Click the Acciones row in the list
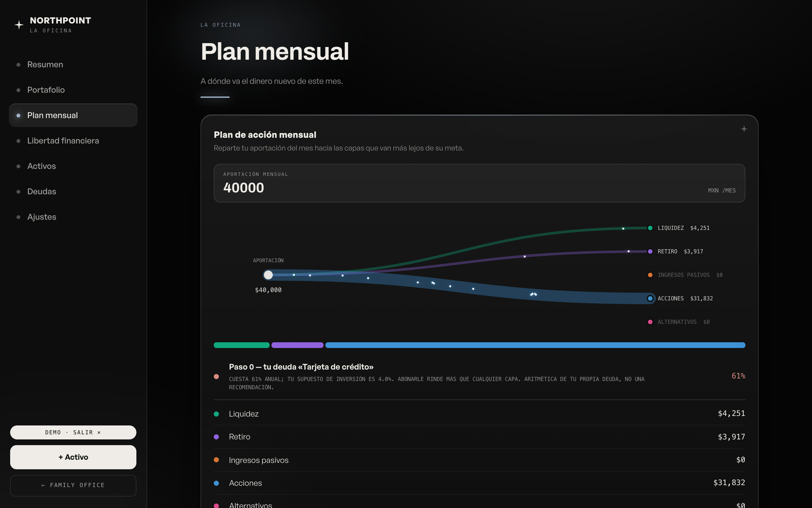 (480, 483)
